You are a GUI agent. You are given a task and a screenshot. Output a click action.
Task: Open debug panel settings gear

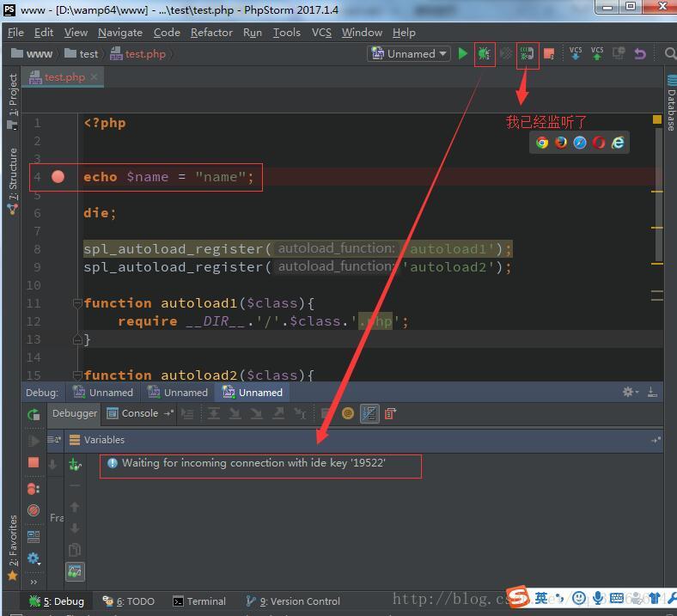click(x=630, y=392)
